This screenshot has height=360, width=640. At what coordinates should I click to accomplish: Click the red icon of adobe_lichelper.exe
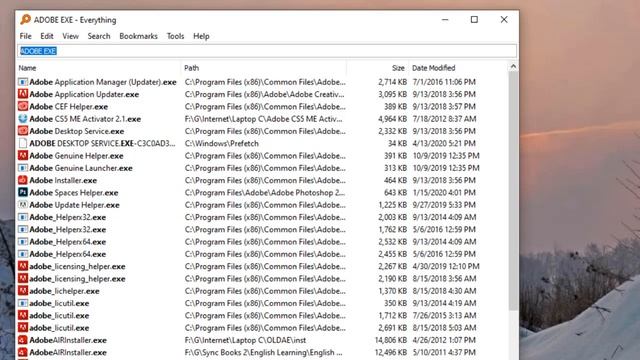(x=23, y=291)
